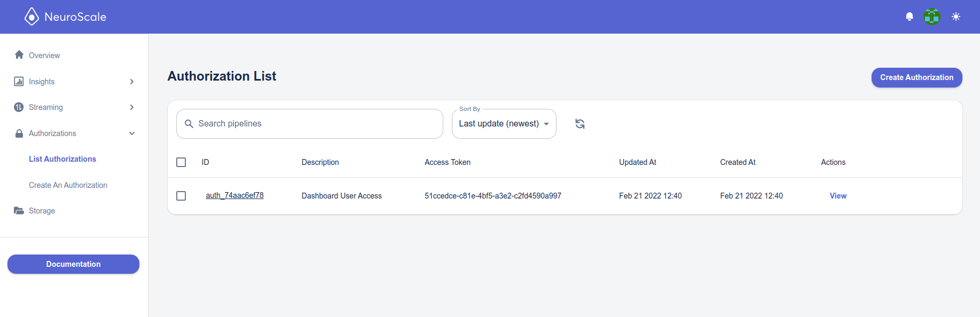Click the Streaming sidebar icon
Viewport: 980px width, 317px height.
[x=19, y=107]
